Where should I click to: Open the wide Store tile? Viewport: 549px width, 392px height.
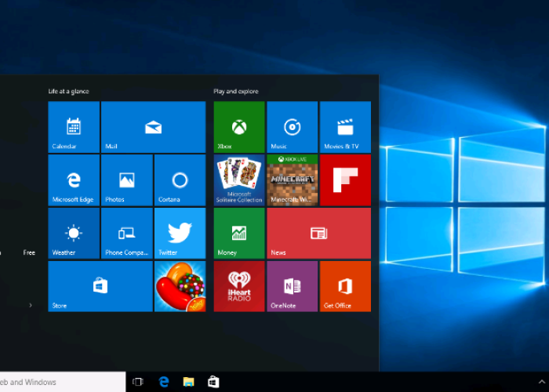tap(100, 286)
